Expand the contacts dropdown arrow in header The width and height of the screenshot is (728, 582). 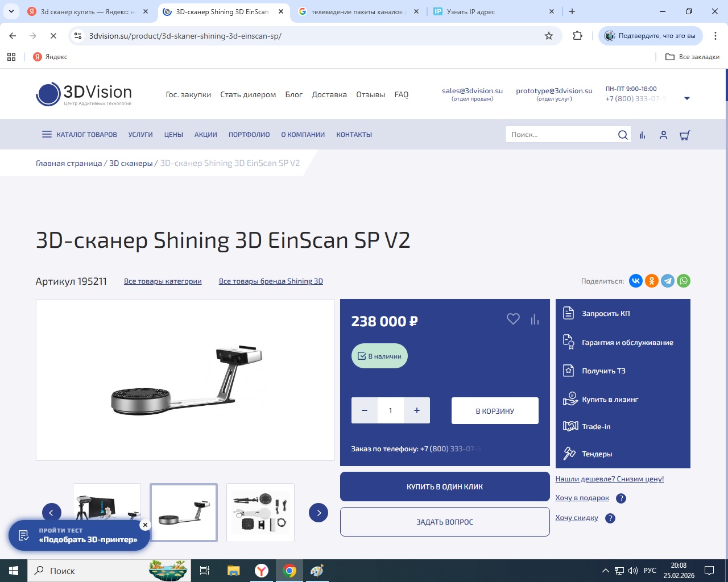pos(687,98)
